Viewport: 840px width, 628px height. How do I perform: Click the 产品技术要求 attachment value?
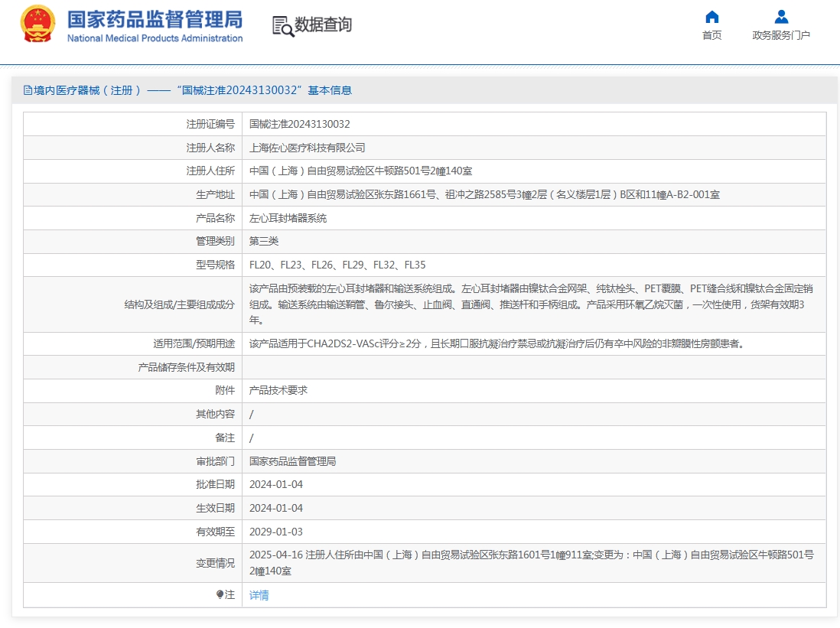278,390
